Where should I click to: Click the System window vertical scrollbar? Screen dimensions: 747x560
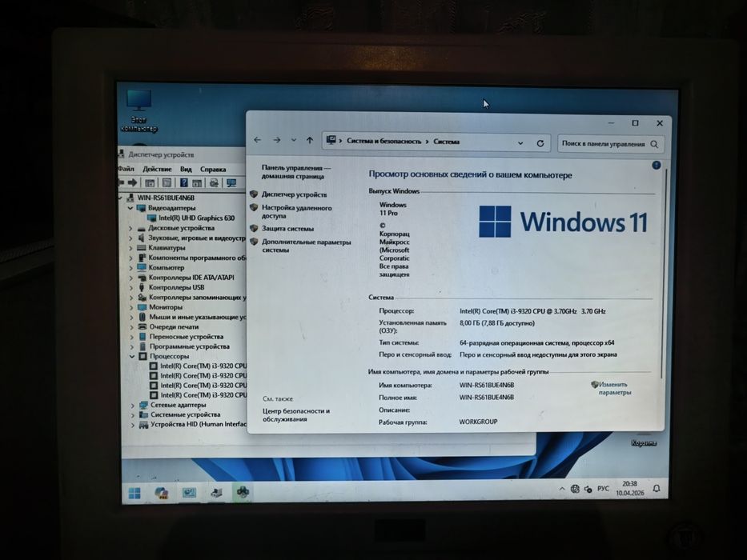click(662, 274)
